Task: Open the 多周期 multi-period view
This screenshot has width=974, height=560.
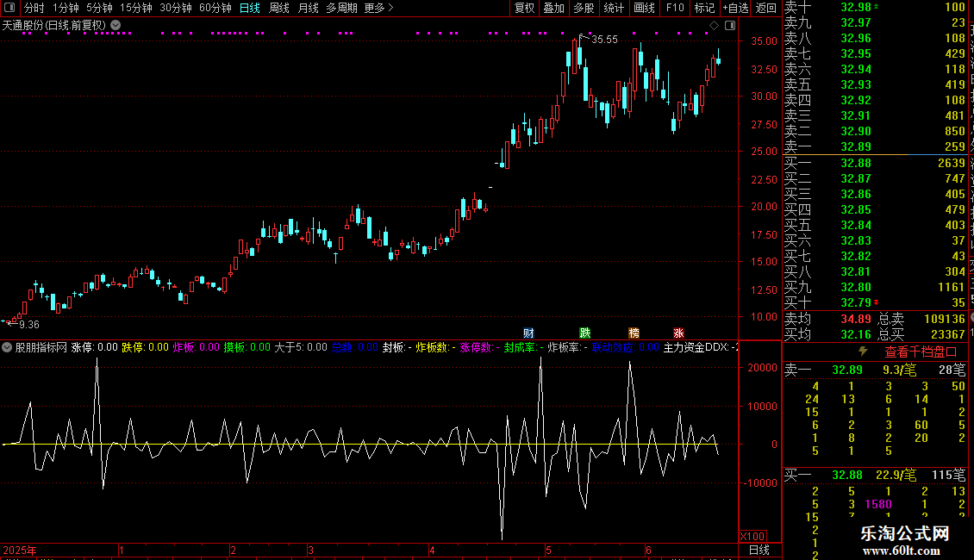Action: pyautogui.click(x=341, y=8)
